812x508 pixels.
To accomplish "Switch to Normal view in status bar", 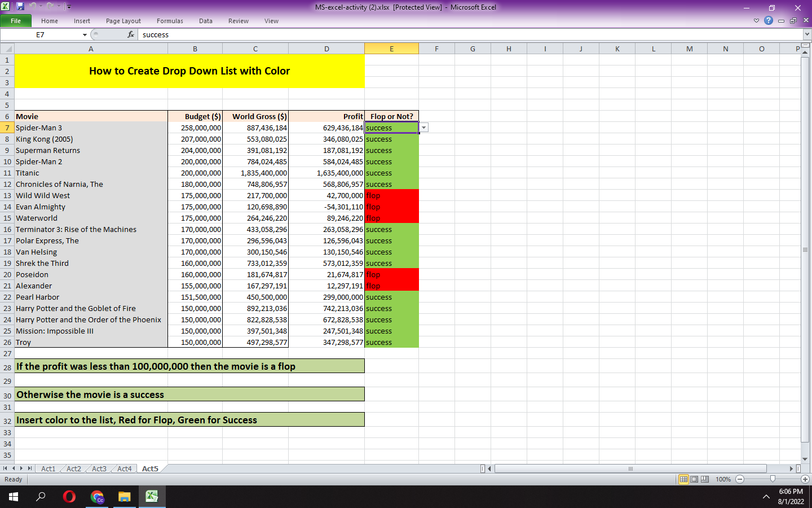I will pyautogui.click(x=683, y=479).
